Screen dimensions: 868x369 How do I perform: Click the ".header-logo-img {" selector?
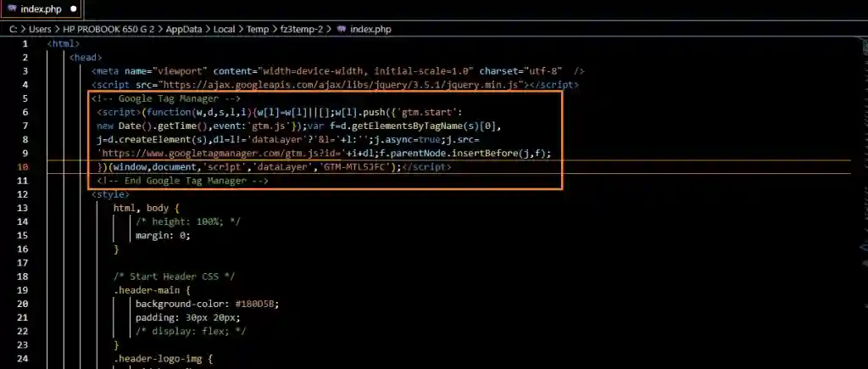pyautogui.click(x=164, y=359)
